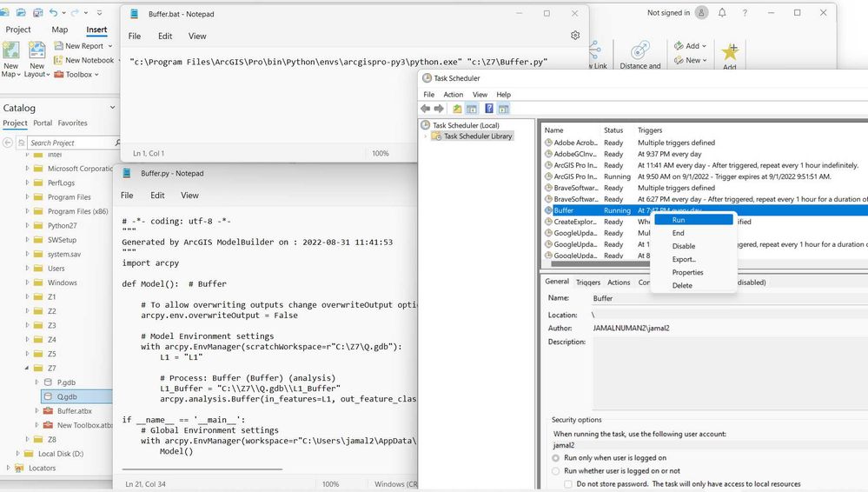Screen dimensions: 868x492
Task: Click the New Map icon
Action: coord(11,50)
